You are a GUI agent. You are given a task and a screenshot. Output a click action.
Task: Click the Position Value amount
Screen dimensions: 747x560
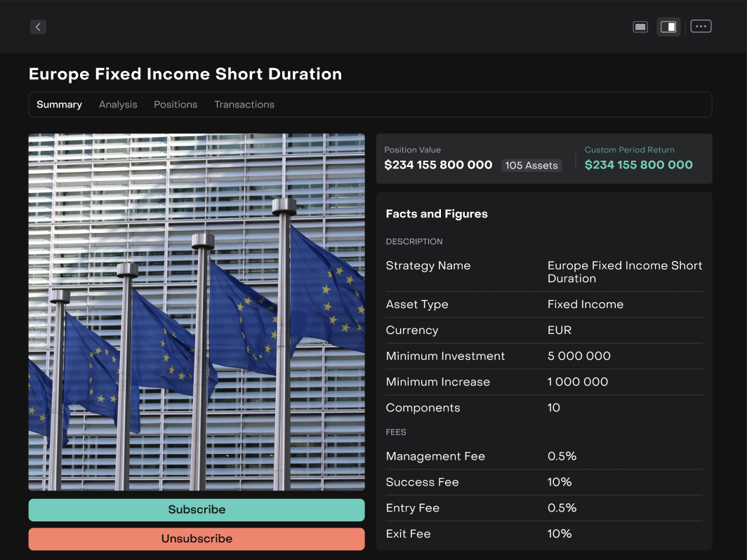[x=438, y=165]
